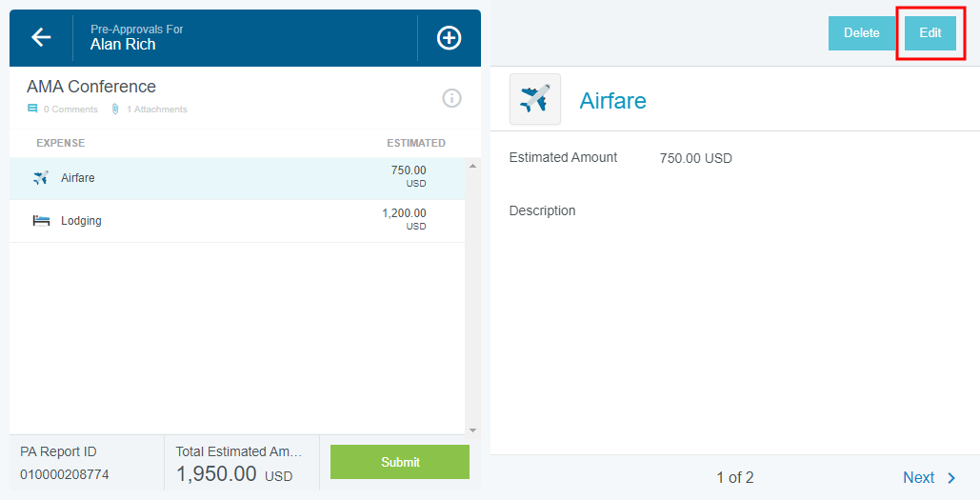The width and height of the screenshot is (980, 500).
Task: Click the Delete button
Action: [x=861, y=33]
